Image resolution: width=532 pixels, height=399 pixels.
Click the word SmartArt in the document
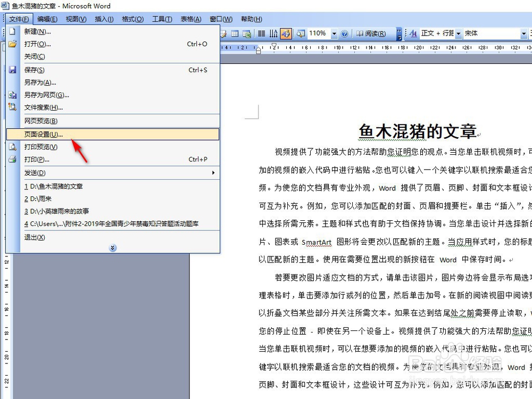tap(316, 242)
